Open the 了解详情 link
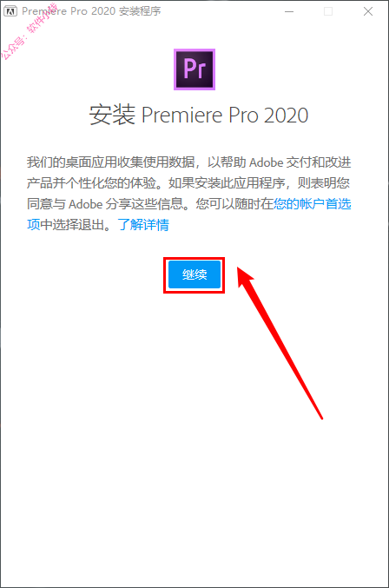 point(143,225)
